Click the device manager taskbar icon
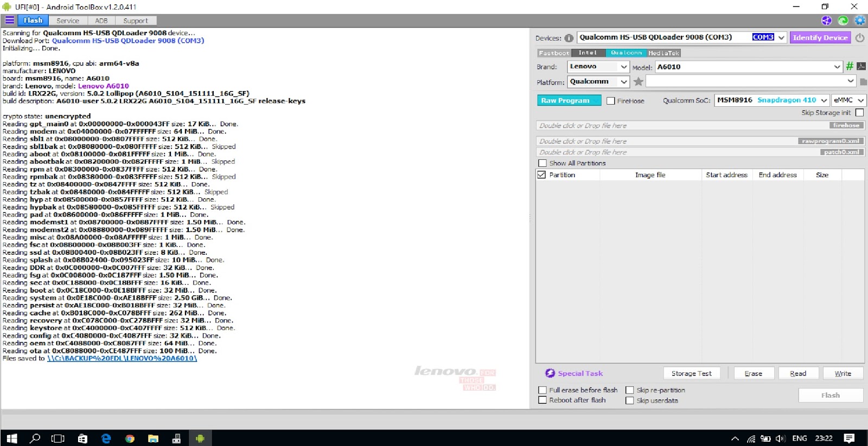 176,438
